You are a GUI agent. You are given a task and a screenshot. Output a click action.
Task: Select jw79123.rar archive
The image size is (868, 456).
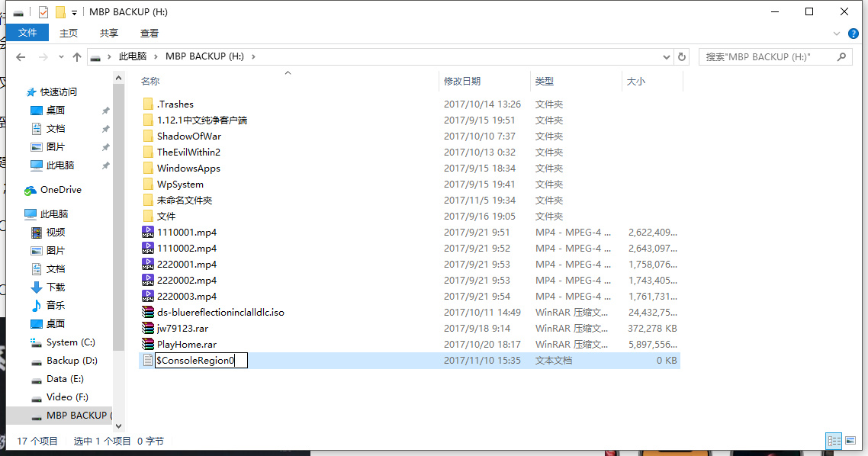pos(182,329)
